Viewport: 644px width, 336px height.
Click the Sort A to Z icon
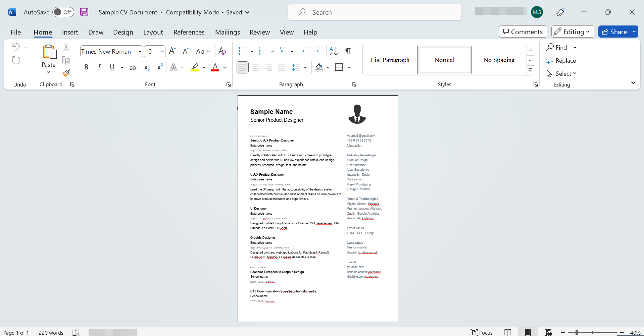pyautogui.click(x=333, y=51)
